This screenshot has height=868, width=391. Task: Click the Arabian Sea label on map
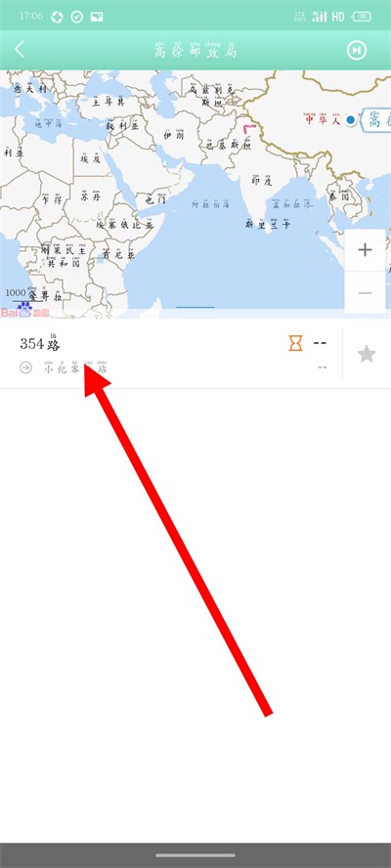[x=210, y=203]
